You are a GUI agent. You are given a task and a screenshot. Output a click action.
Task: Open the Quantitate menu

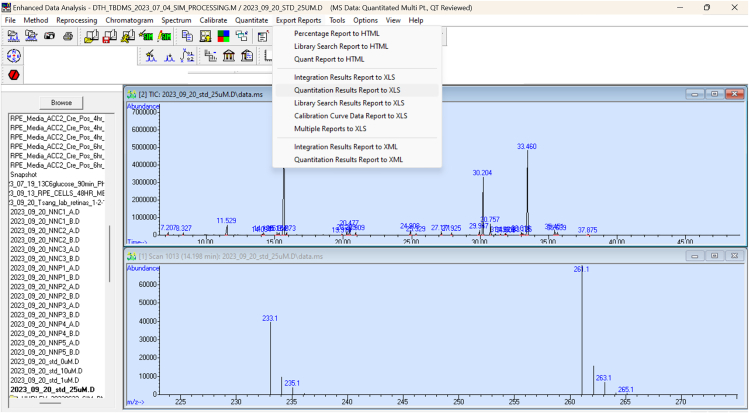click(x=252, y=20)
